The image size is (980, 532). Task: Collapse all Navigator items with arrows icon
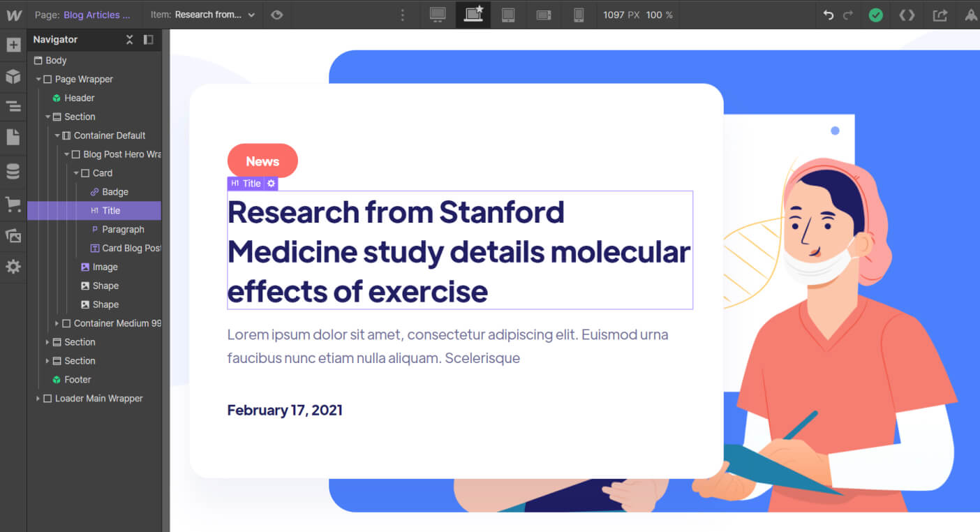pyautogui.click(x=129, y=40)
